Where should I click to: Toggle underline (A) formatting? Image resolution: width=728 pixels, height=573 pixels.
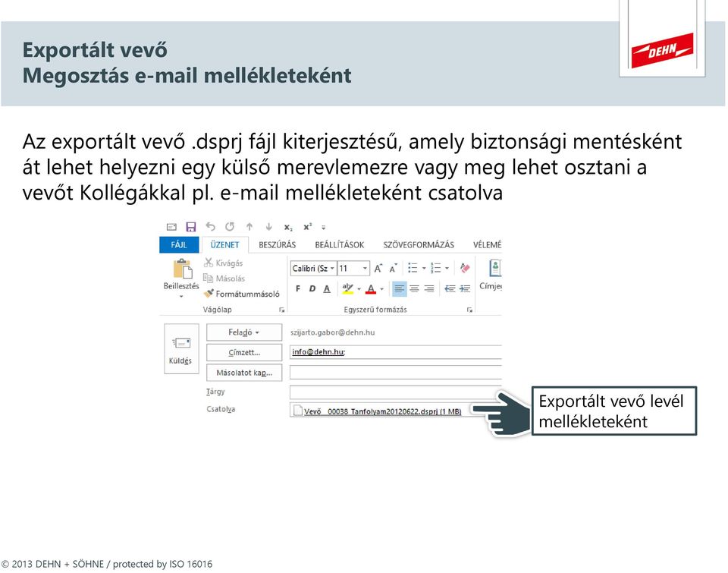[x=327, y=288]
